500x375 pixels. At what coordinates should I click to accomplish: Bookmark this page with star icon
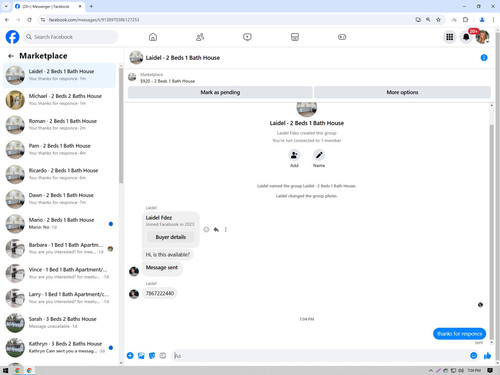(x=438, y=20)
